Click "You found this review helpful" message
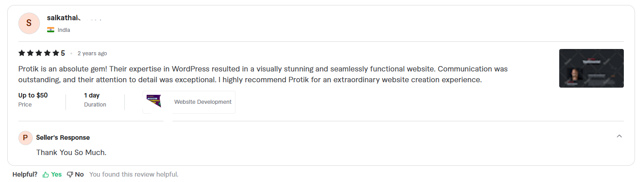This screenshot has width=644, height=182. coord(134,174)
